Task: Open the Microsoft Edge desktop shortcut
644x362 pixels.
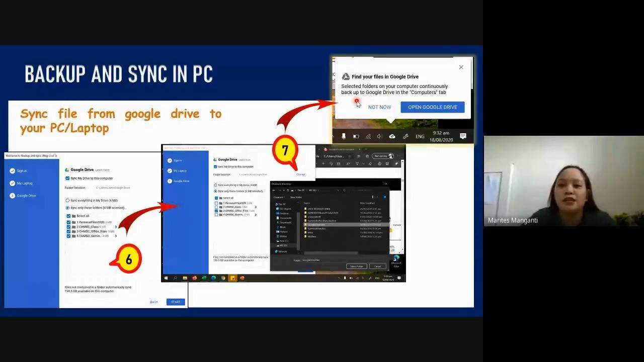Action: click(x=396, y=259)
